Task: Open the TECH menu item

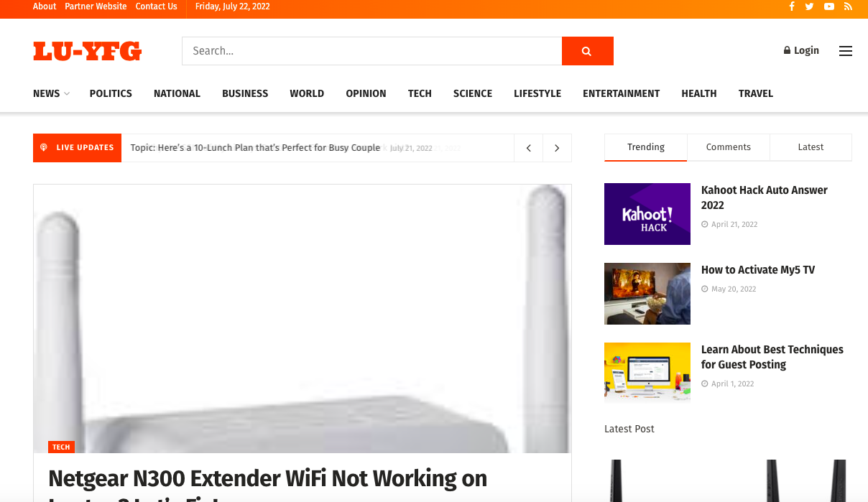Action: click(420, 93)
